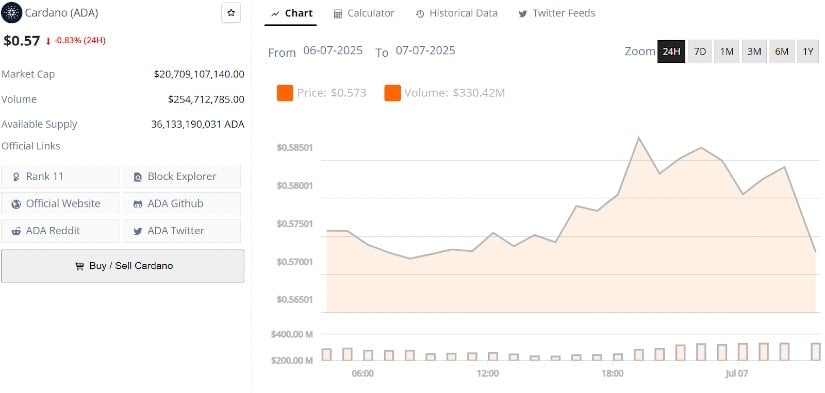Screen dimensions: 825x393
Task: Click the $0.56501 axis label
Action: [295, 300]
